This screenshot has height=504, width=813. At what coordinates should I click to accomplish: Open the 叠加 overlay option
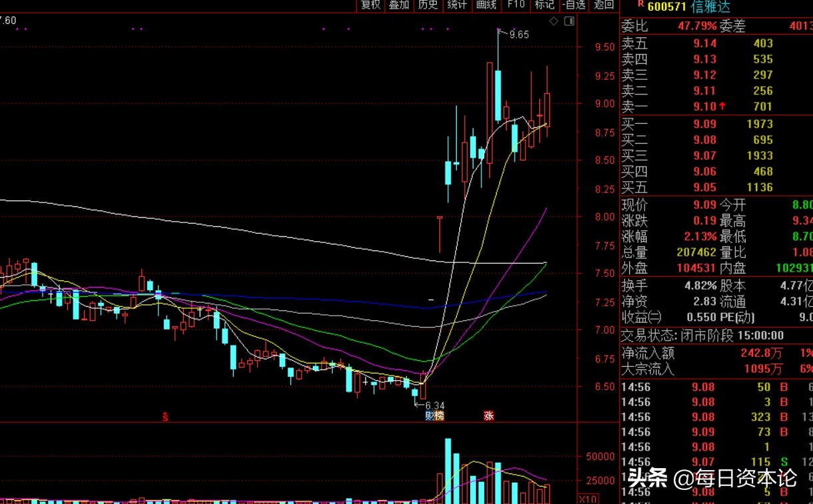coord(399,5)
